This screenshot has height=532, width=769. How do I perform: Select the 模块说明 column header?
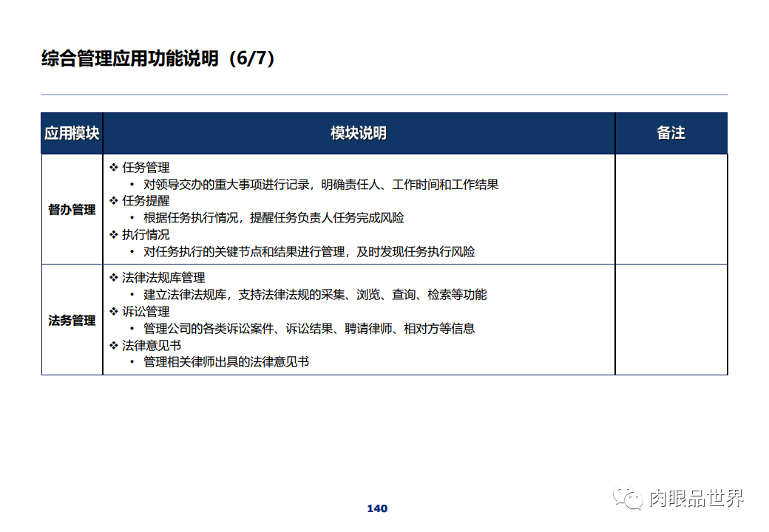click(x=359, y=133)
